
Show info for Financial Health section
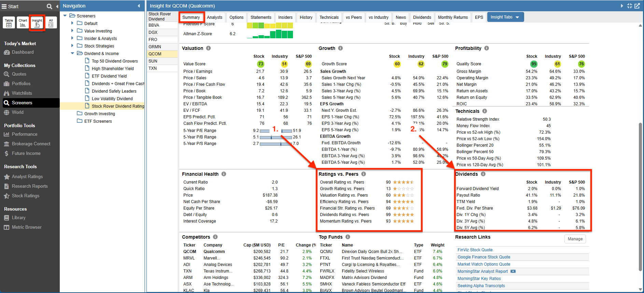(224, 174)
